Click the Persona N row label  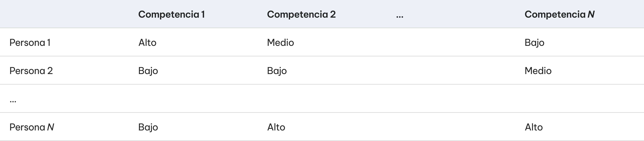32,127
